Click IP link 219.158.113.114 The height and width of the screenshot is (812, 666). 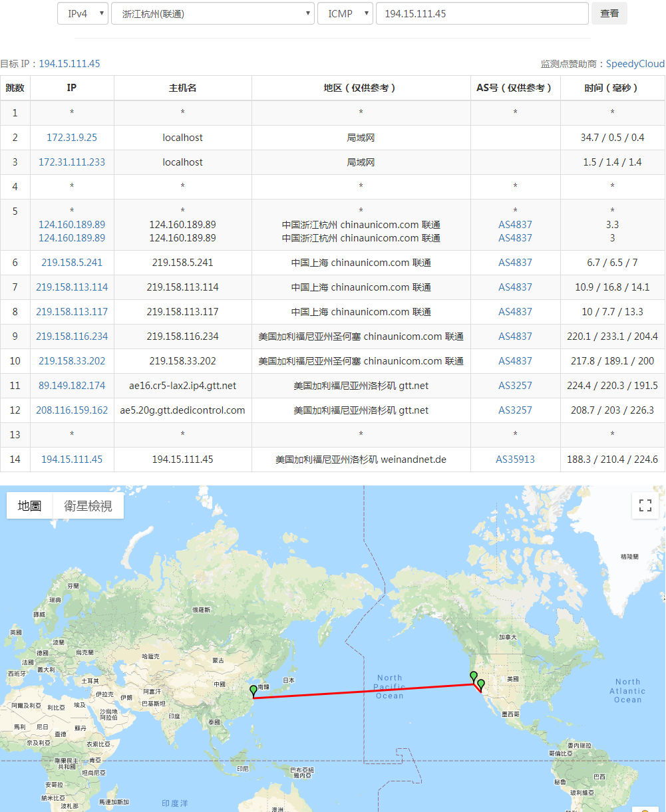coord(72,287)
